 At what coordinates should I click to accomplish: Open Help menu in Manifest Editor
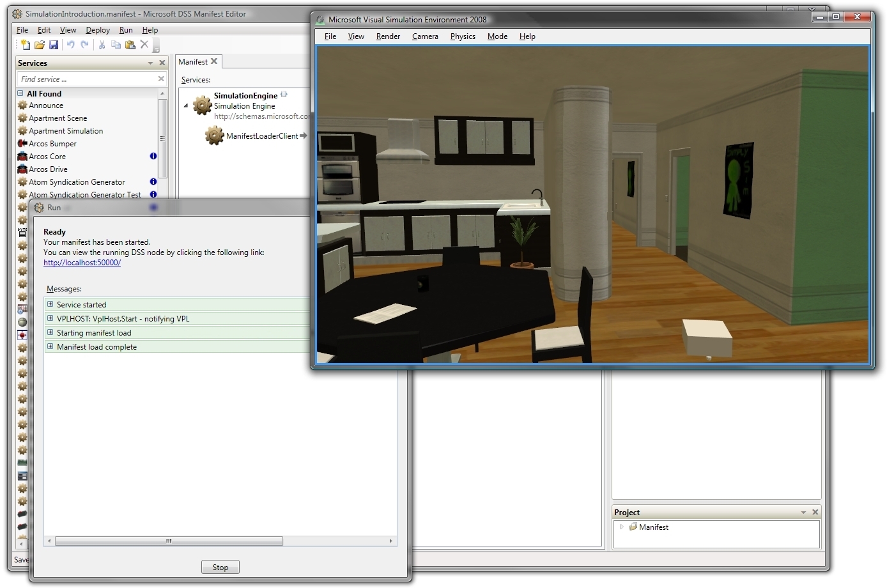coord(150,30)
